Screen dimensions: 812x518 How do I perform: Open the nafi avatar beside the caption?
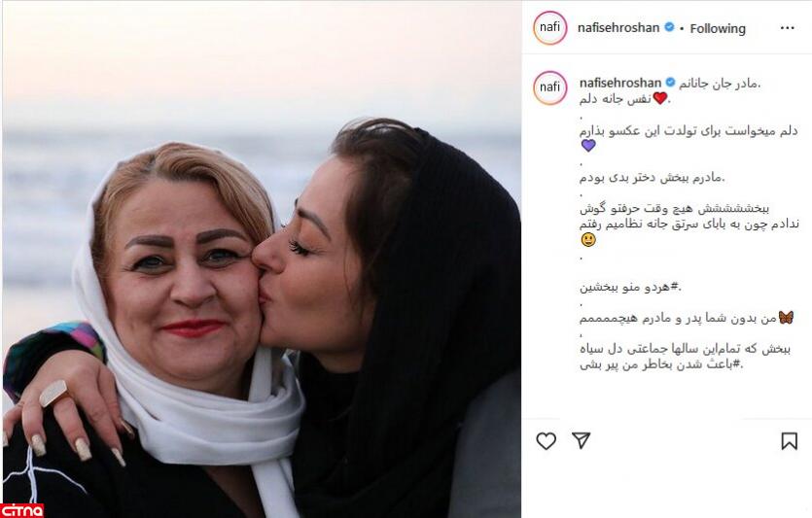coord(550,87)
